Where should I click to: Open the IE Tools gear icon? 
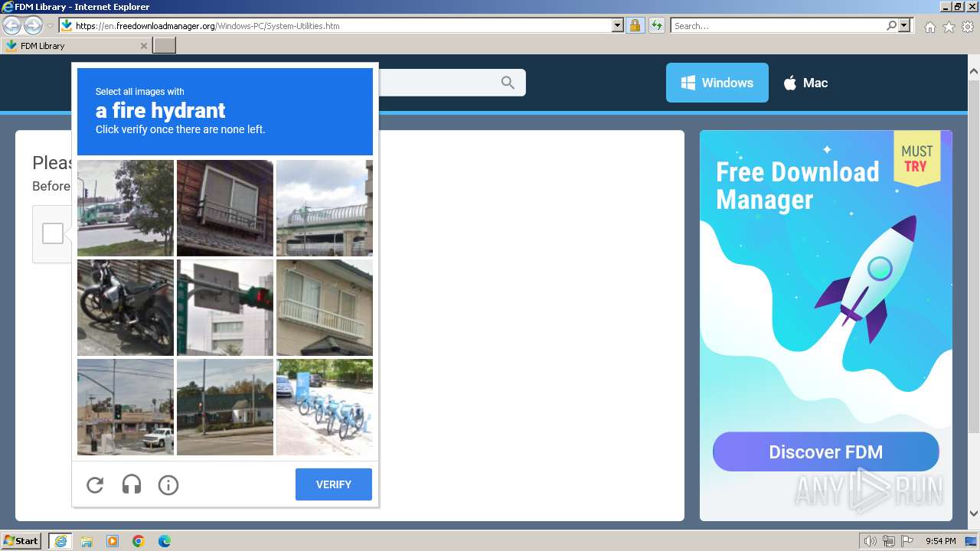click(968, 27)
